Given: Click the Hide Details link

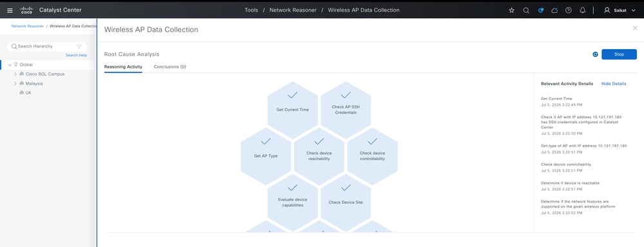Looking at the screenshot, I should pyautogui.click(x=614, y=83).
